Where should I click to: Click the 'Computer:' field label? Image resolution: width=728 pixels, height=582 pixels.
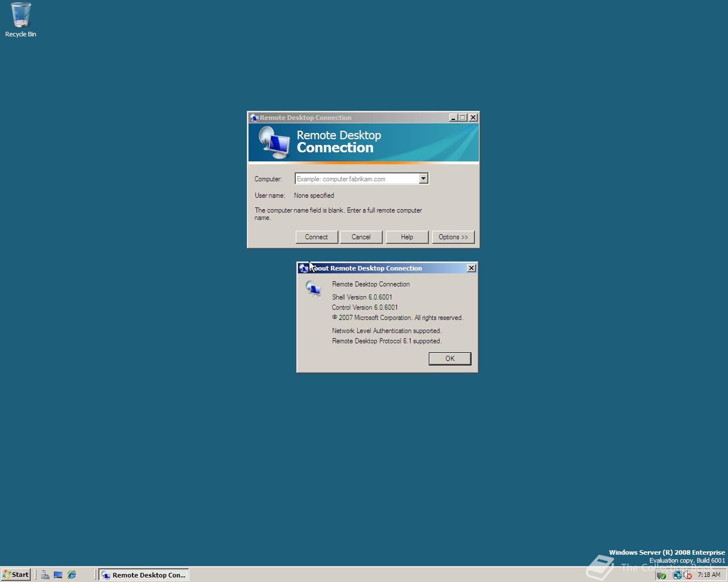pos(268,179)
